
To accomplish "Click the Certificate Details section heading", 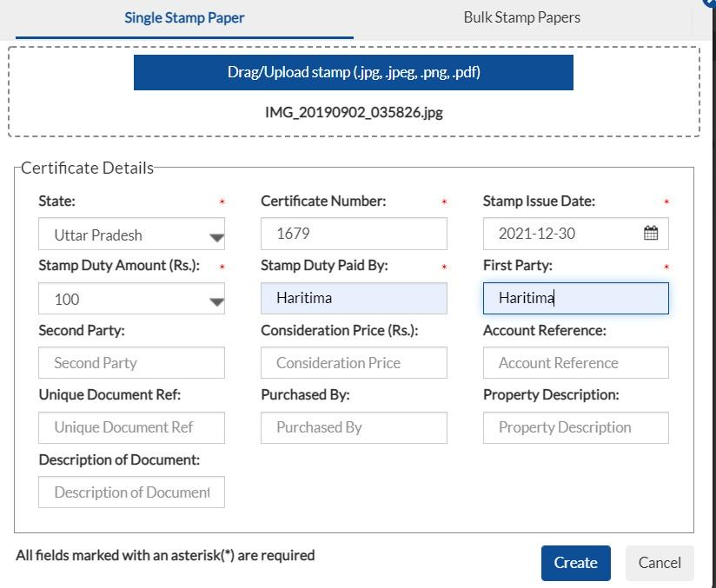I will [x=87, y=168].
